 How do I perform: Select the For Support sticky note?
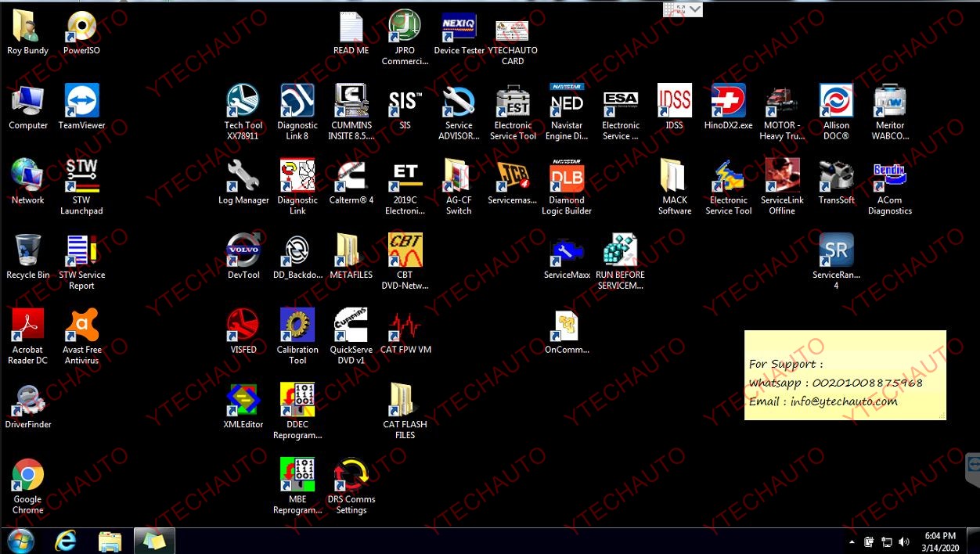tap(845, 375)
